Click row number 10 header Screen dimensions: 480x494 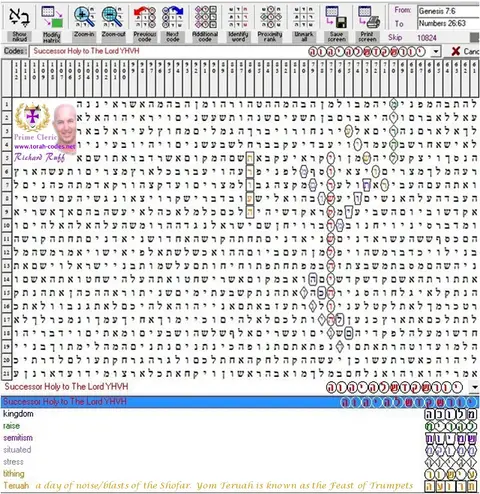coord(7,225)
